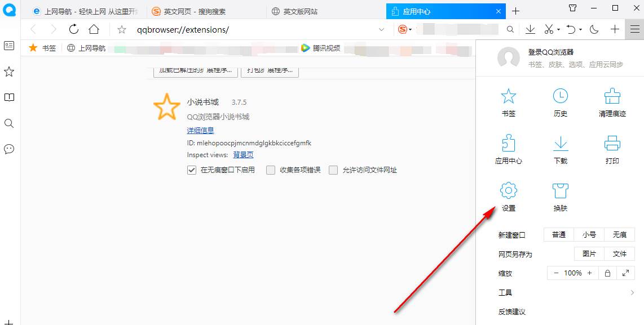The height and width of the screenshot is (325, 644).
Task: Expand the address bar dropdown arrow
Action: pos(382,29)
